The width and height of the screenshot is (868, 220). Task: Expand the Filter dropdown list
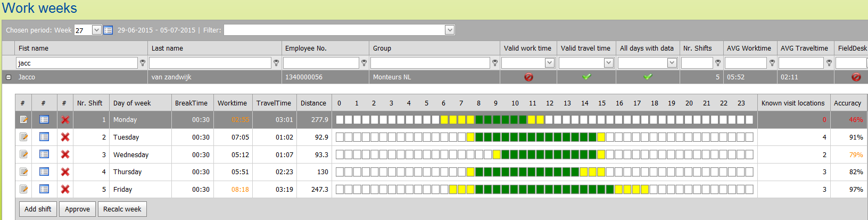point(450,30)
